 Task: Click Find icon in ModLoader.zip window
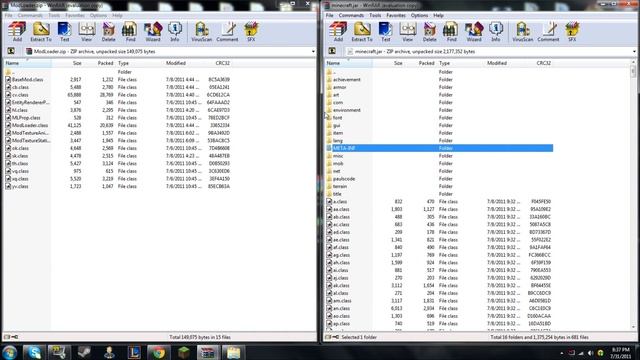point(130,32)
